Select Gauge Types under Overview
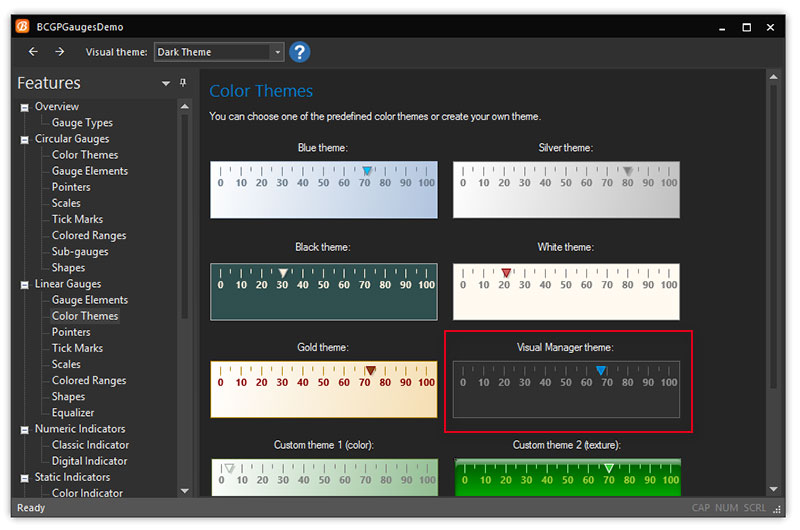The height and width of the screenshot is (530, 800). point(82,123)
